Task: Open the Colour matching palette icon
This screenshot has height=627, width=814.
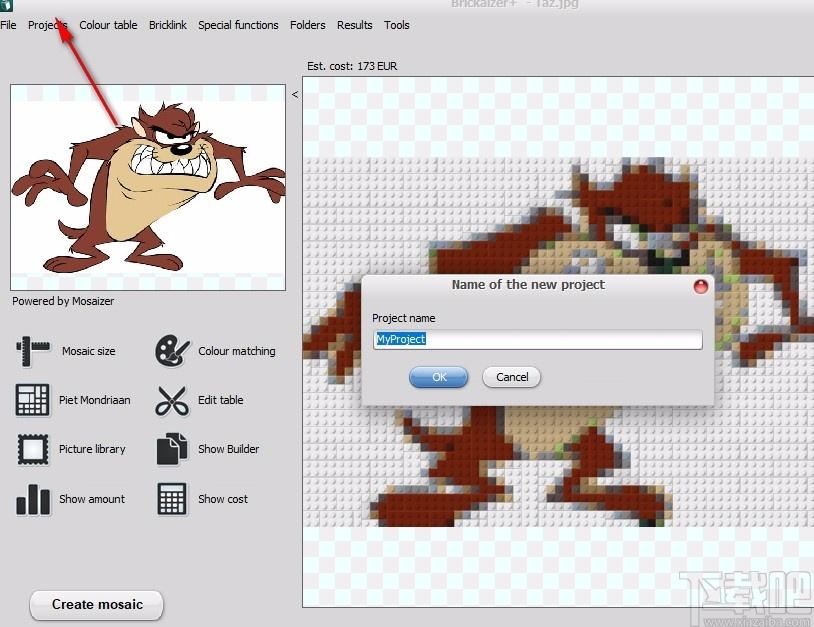Action: click(172, 351)
